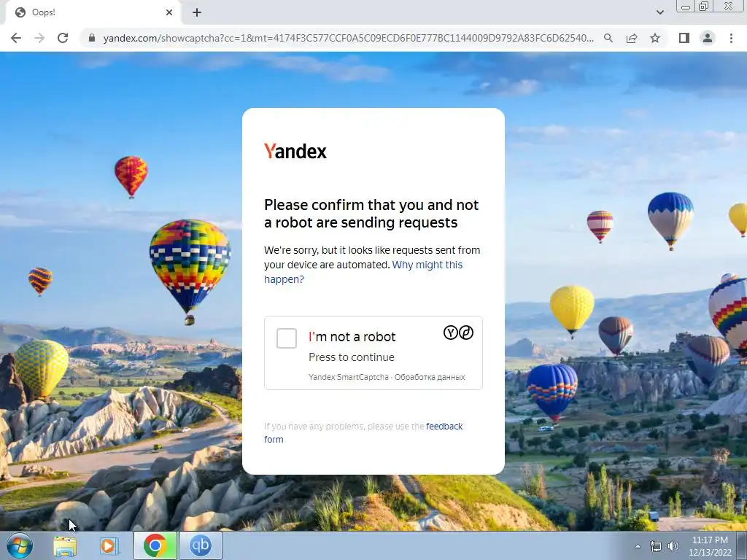Open the feedback form link
Screen dimensions: 747x560
point(363,432)
